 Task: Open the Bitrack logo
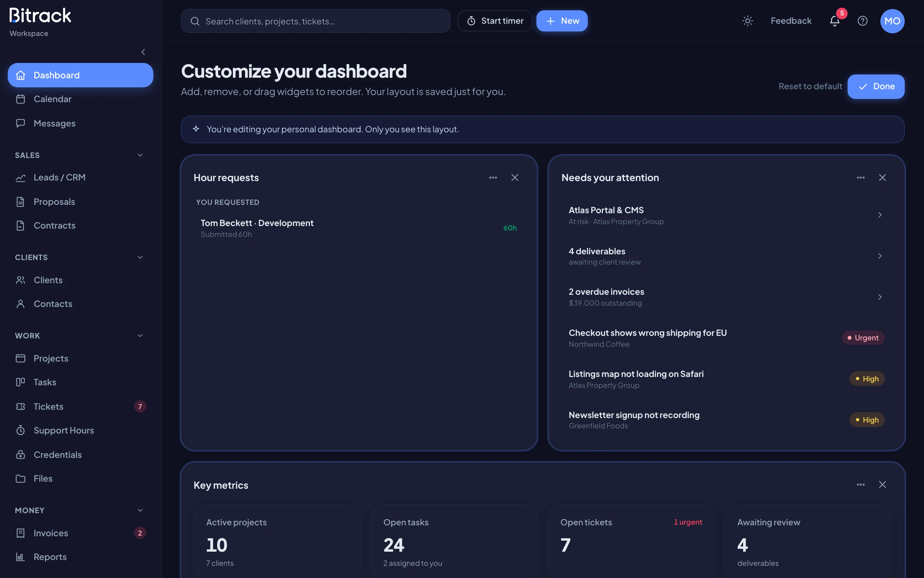click(40, 16)
